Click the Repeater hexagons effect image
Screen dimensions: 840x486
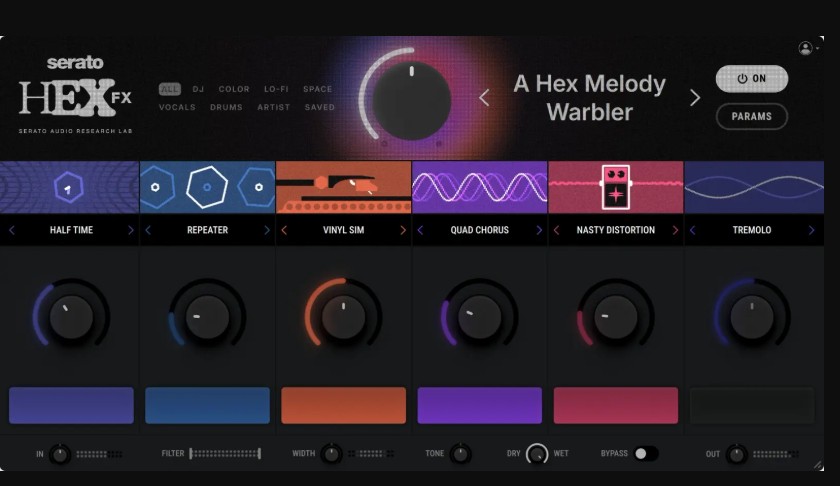tap(207, 187)
